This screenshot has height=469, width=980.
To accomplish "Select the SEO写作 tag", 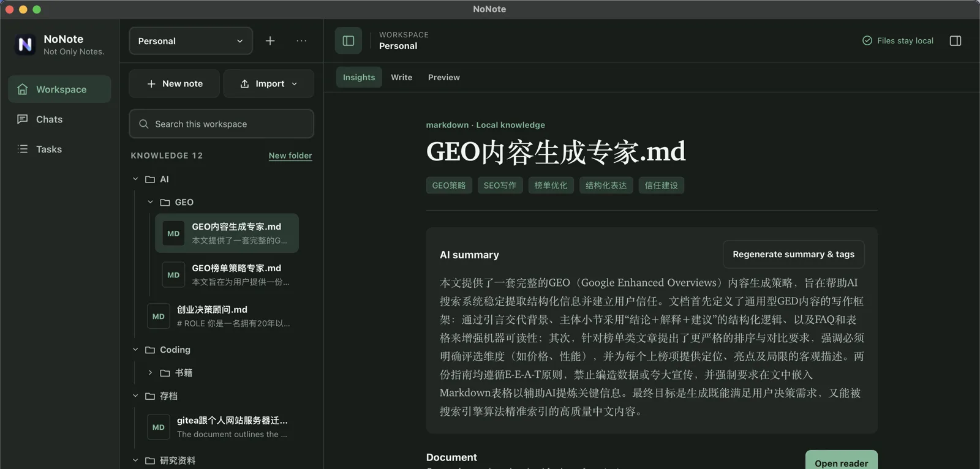I will pyautogui.click(x=500, y=186).
